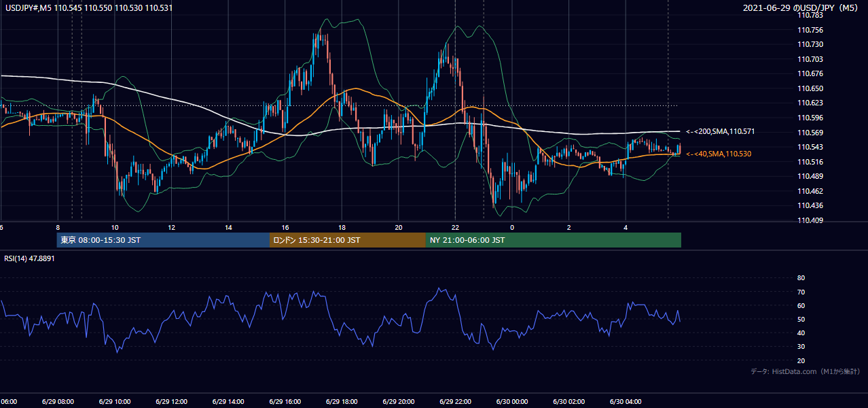Click the 6/29 18:00 bottom time label
This screenshot has height=408, width=868.
tap(342, 401)
